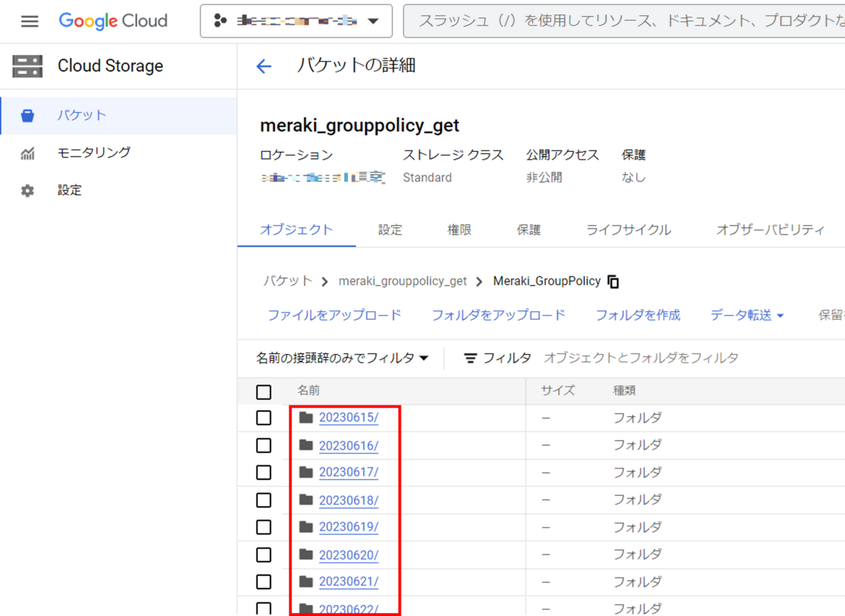Click the folder icon of 20230615/
The height and width of the screenshot is (616, 845).
tap(306, 417)
